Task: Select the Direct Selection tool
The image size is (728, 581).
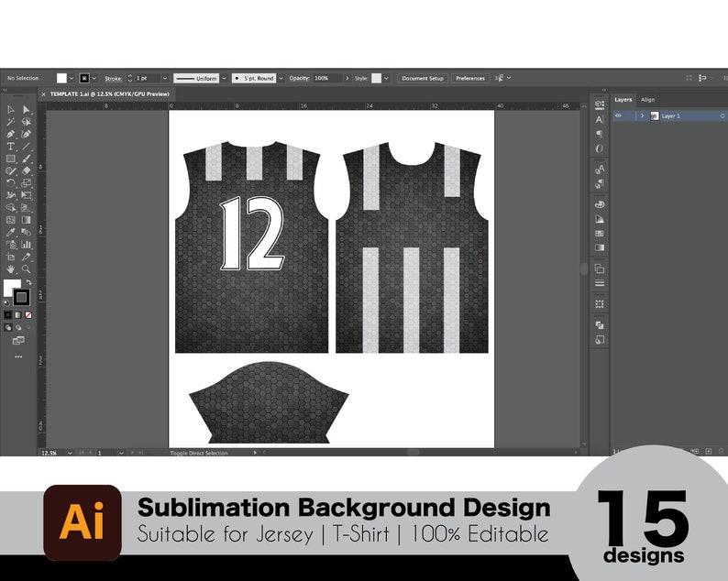Action: pos(27,110)
